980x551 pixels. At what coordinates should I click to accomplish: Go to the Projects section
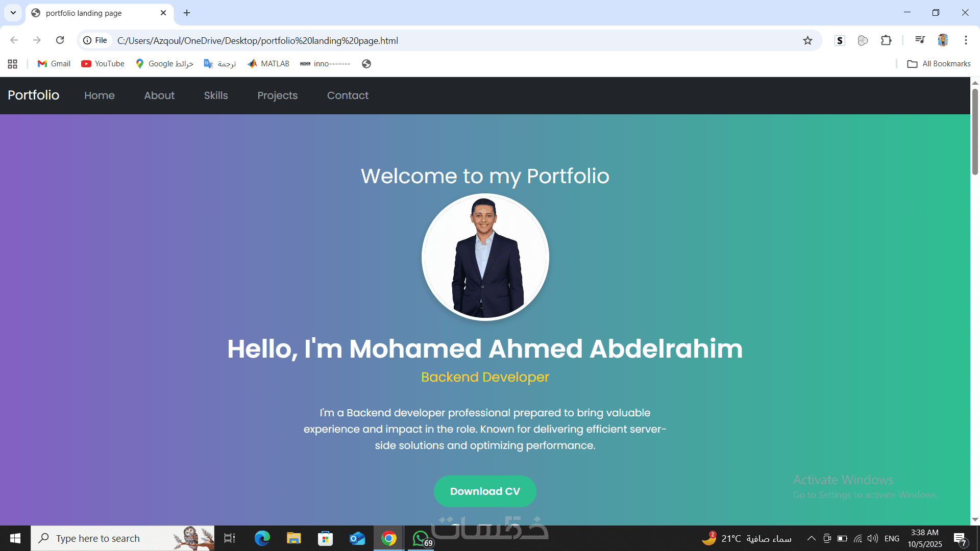point(277,95)
